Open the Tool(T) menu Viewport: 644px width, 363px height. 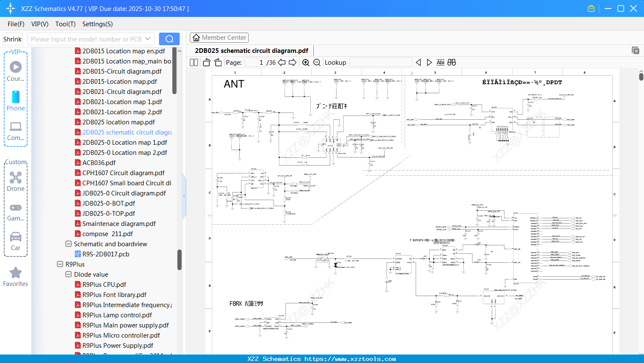pyautogui.click(x=65, y=24)
